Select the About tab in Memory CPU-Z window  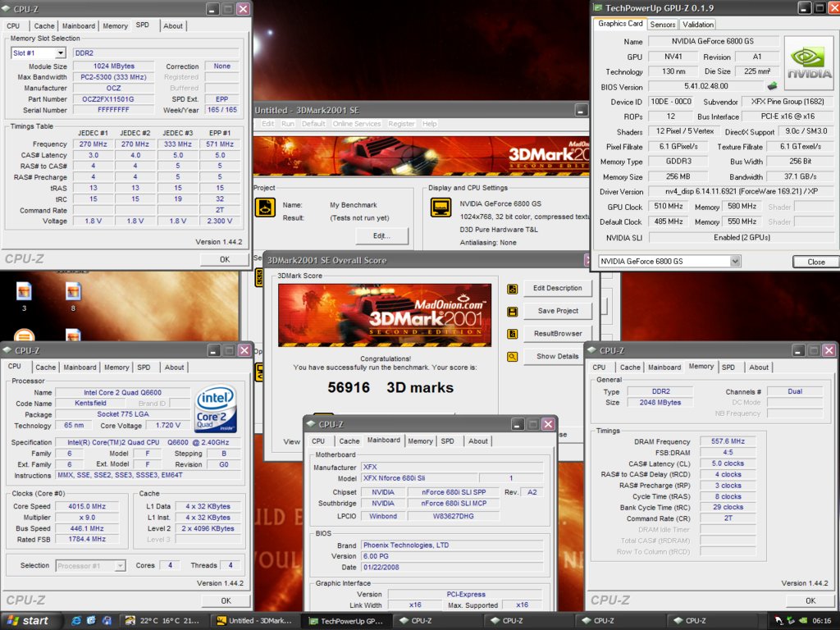(x=759, y=367)
